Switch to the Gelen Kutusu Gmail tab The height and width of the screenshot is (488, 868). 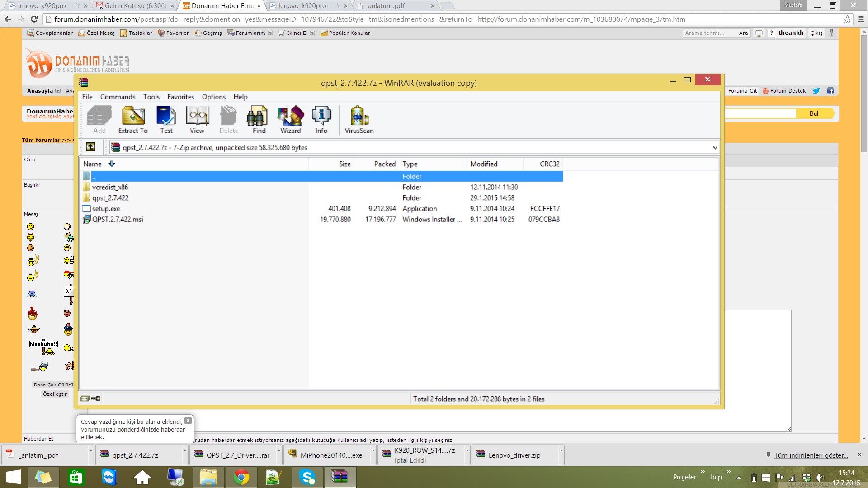click(x=135, y=6)
